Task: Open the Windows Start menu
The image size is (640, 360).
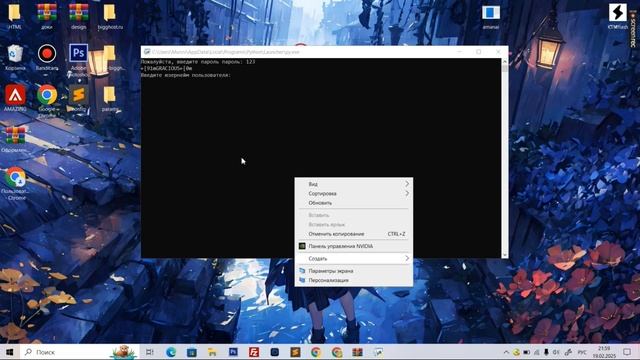Action: pos(10,352)
